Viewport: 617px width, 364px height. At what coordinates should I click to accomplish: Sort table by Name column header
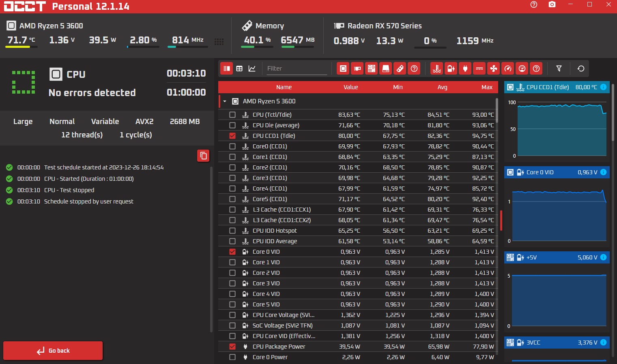tap(284, 87)
